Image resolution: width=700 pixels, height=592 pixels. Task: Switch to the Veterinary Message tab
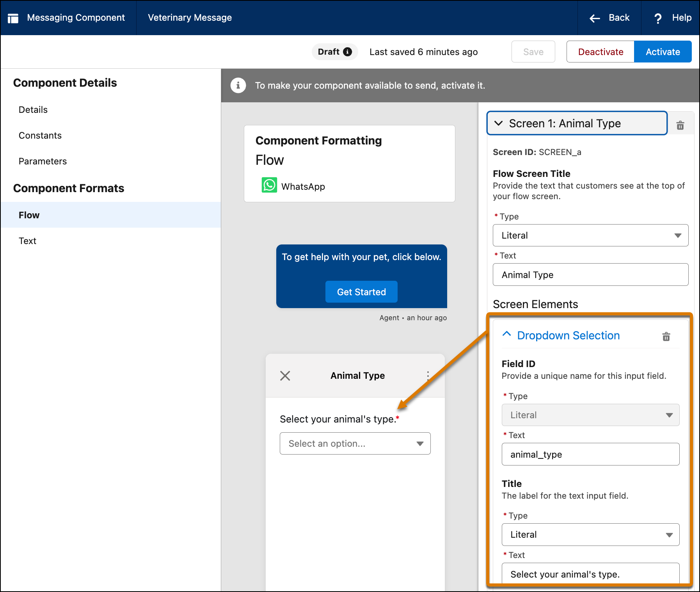click(190, 18)
